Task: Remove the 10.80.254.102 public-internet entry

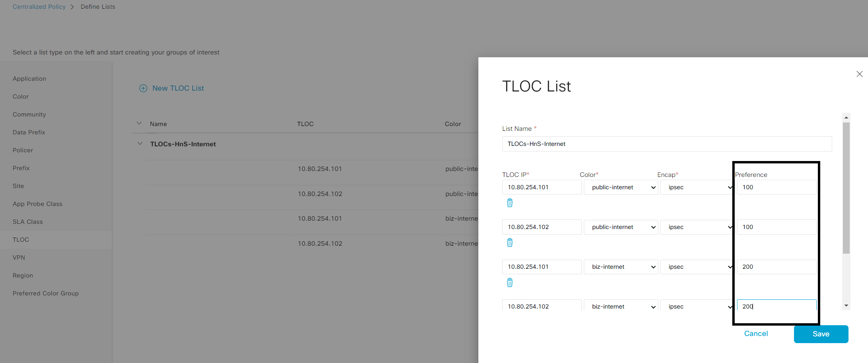Action: pyautogui.click(x=510, y=243)
